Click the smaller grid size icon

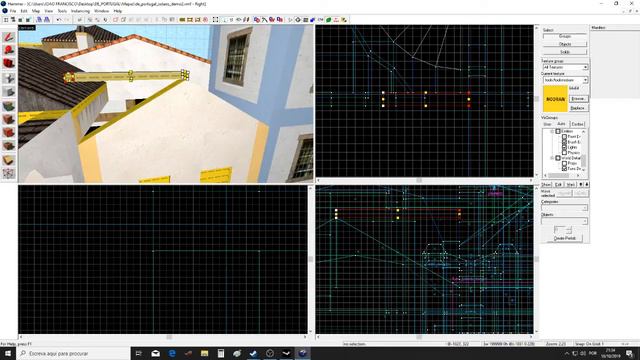20,20
